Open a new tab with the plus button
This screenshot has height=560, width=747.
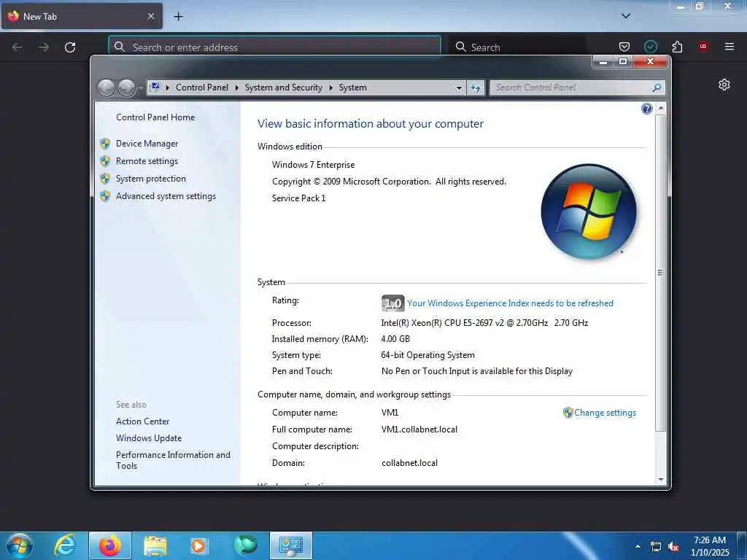click(x=178, y=17)
